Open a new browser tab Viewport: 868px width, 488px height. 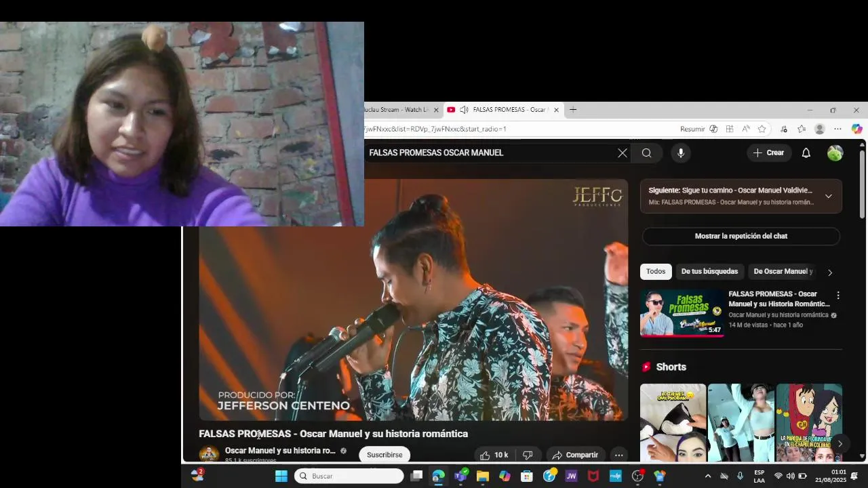(x=573, y=110)
